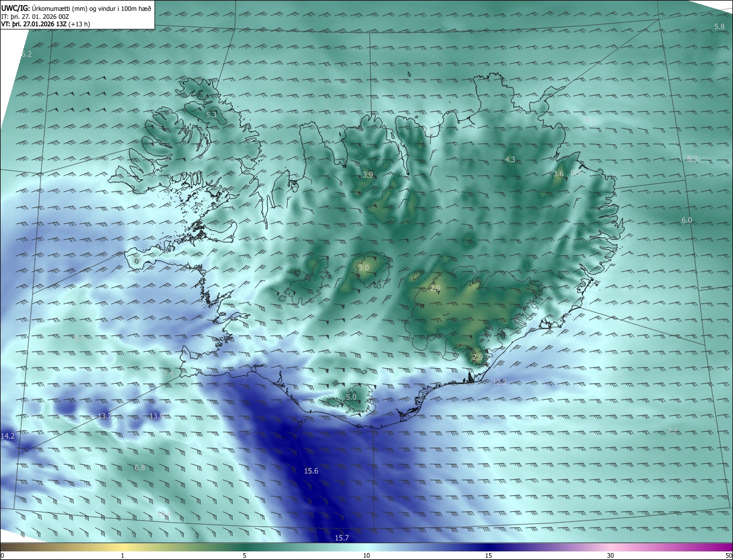Click the 5.2 value in the top left
Screen dimensions: 733x560
26,54
